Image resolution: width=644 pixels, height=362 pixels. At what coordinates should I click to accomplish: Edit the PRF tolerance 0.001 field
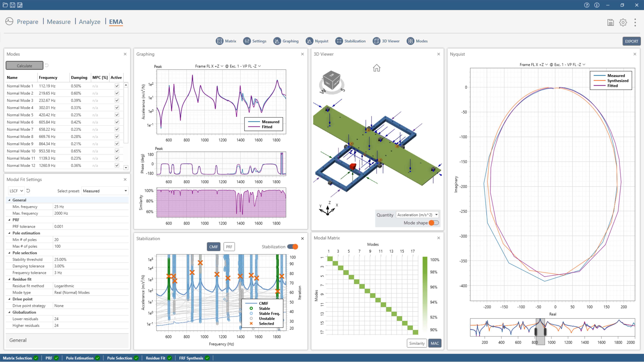tap(91, 227)
